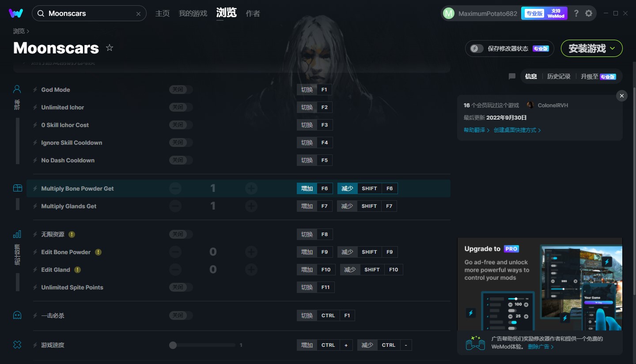Select the game crosshair category icon
The image size is (636, 364).
click(x=17, y=345)
